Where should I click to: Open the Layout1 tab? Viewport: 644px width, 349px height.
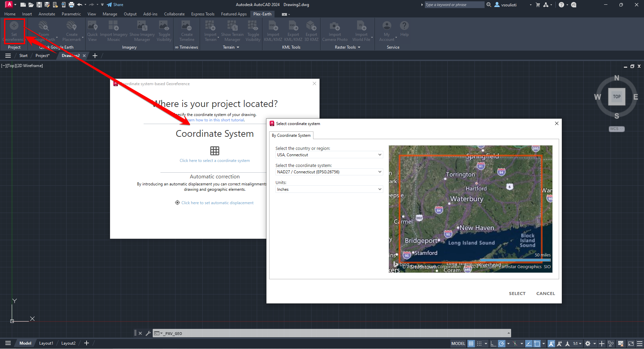46,343
